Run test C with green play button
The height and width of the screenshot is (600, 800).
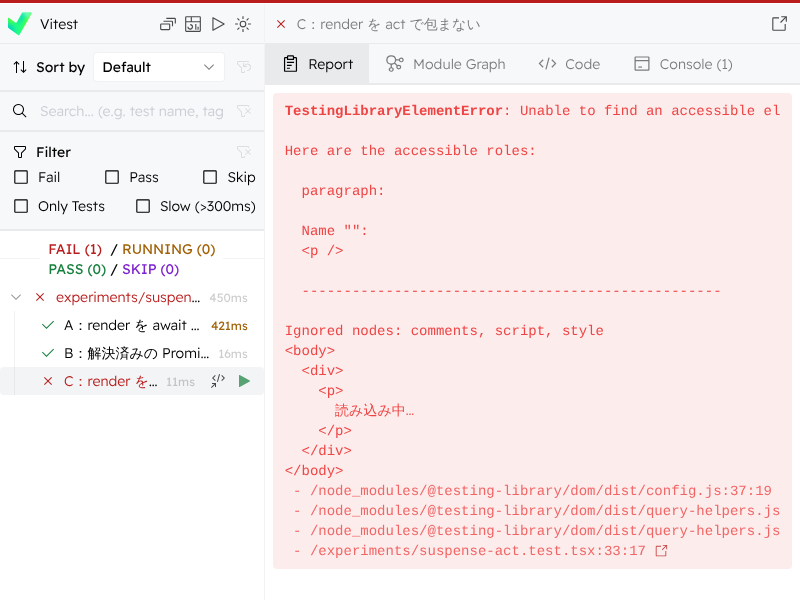244,381
